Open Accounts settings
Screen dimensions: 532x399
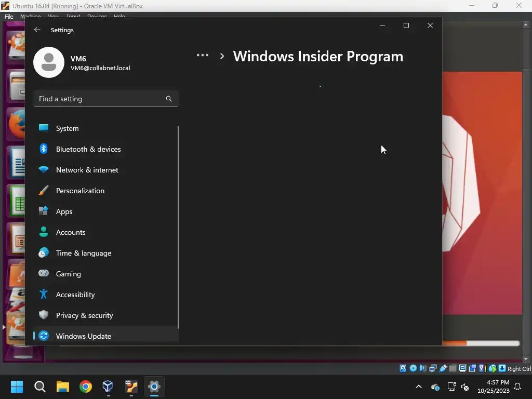pos(106,232)
